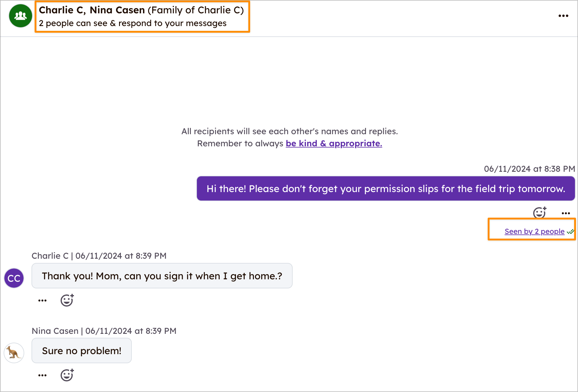The image size is (578, 392).
Task: Click the conversation title "Charlie C, Nina Casen"
Action: [92, 10]
